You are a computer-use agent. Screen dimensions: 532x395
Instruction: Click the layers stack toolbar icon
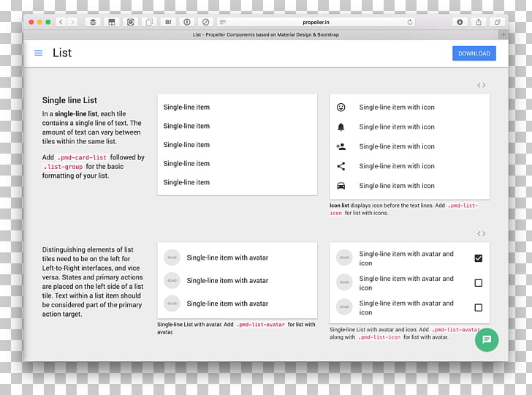tap(93, 22)
